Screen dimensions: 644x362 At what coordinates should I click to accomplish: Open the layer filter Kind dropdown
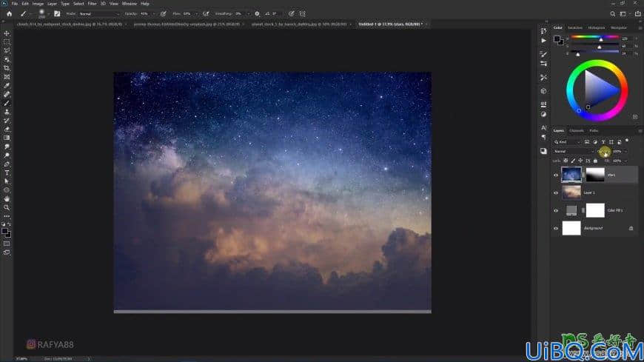[567, 142]
